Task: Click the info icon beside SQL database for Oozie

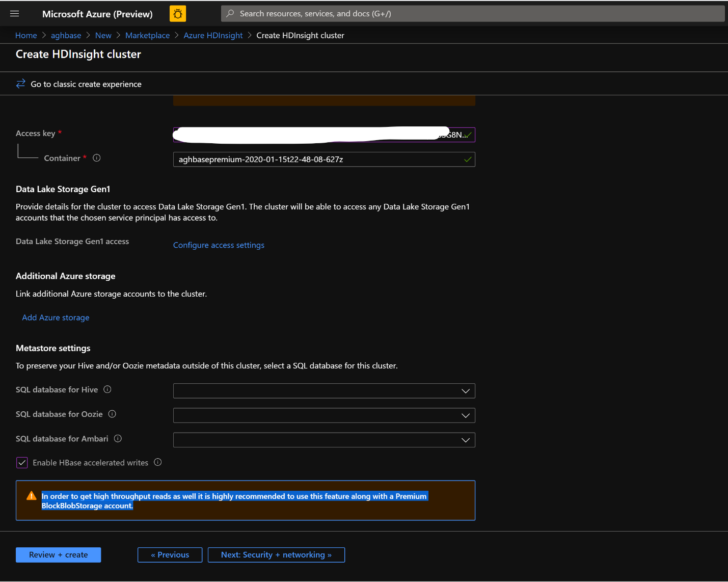Action: coord(112,414)
